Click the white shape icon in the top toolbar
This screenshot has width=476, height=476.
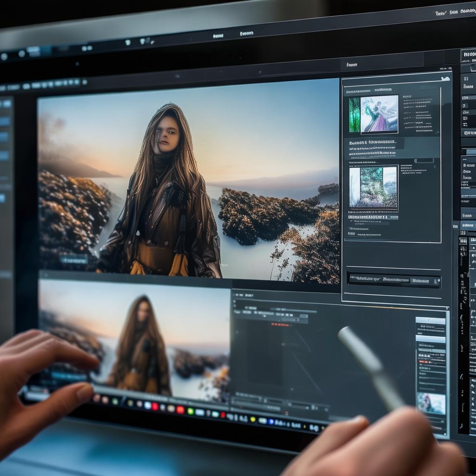pos(127,42)
